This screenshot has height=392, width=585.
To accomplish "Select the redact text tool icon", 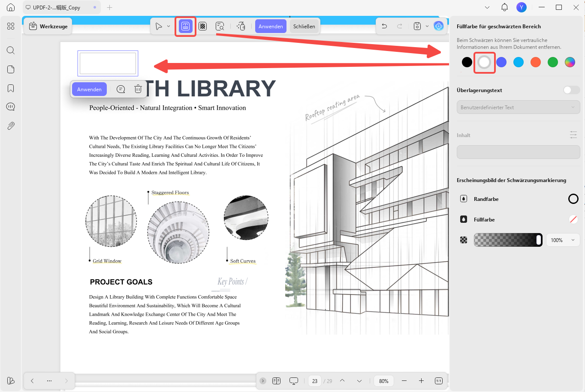I will pos(185,26).
